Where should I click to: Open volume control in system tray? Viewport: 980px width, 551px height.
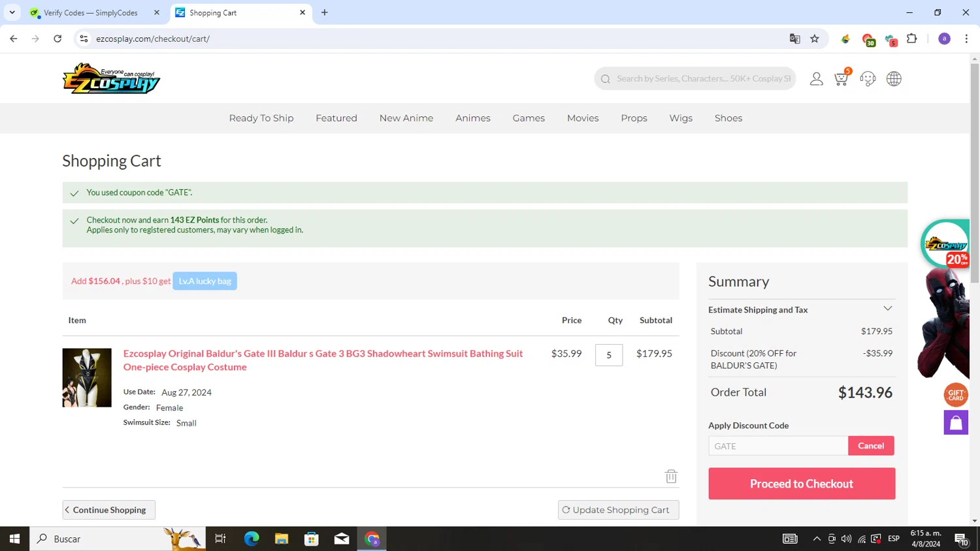click(846, 539)
